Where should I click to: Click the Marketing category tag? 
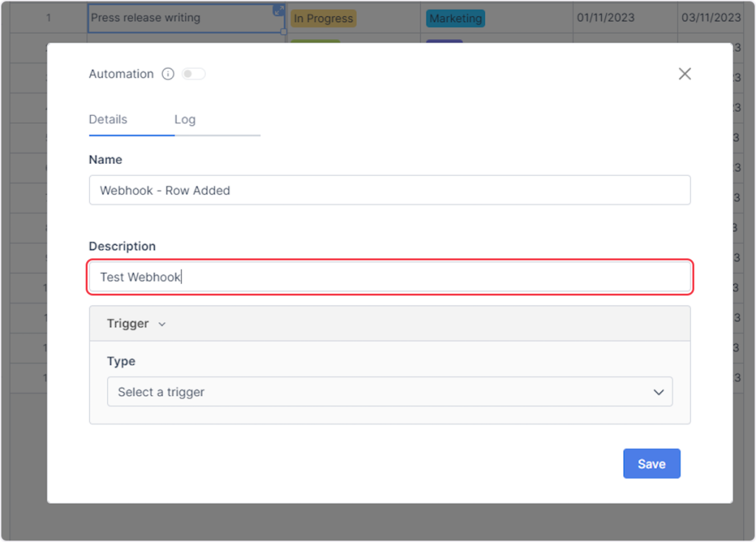tap(456, 18)
